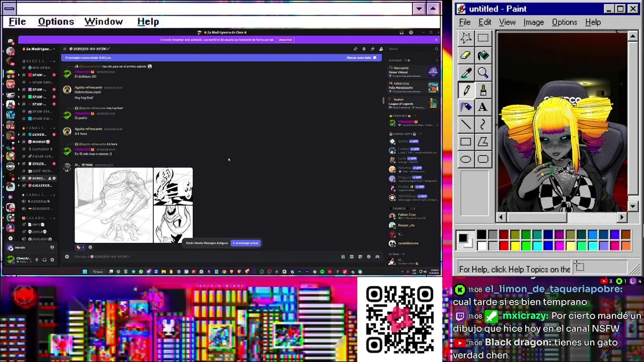Dismiss the Streamer mode banner with X
Screen dimensions: 644x362
(x=436, y=40)
